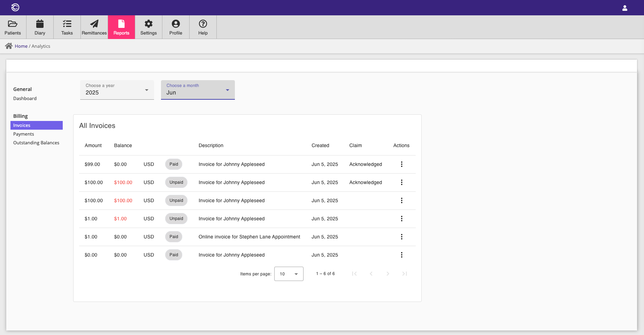This screenshot has width=644, height=335.
Task: Open Settings gear icon
Action: coord(148,24)
